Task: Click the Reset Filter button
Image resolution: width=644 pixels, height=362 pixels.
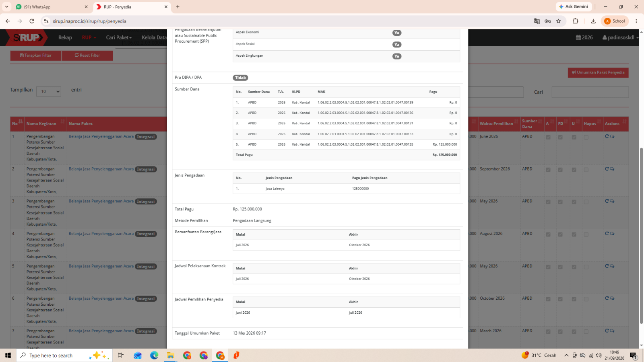Action: click(87, 56)
